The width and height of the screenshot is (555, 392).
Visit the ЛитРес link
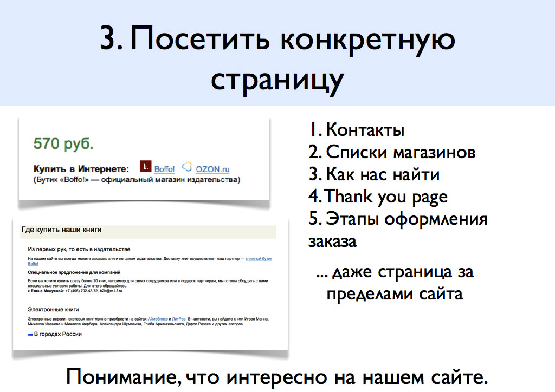click(x=179, y=319)
